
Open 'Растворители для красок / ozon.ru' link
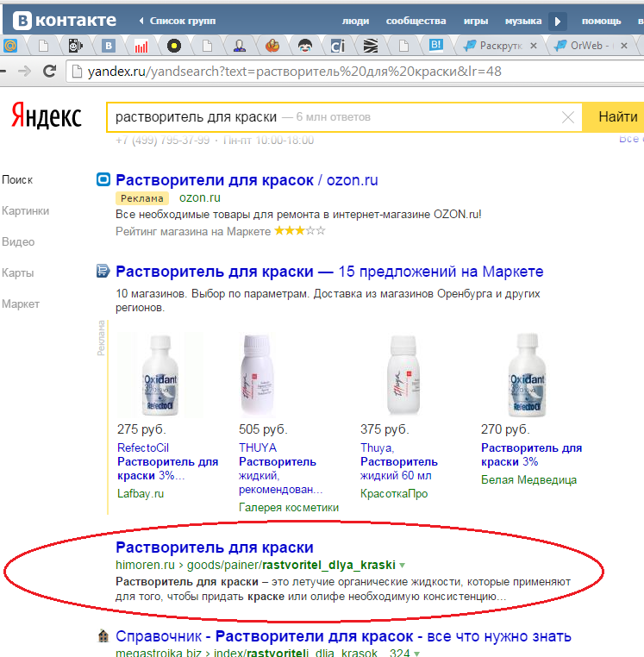pos(247,180)
